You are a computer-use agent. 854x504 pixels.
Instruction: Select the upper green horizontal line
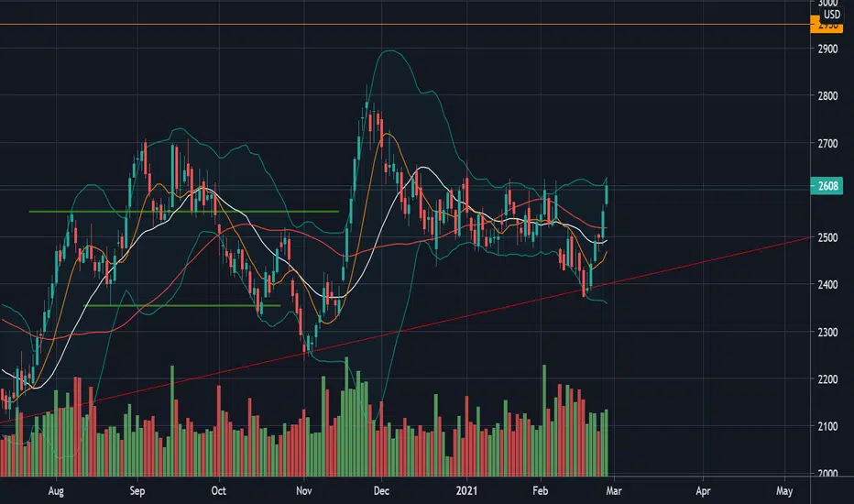(x=183, y=212)
